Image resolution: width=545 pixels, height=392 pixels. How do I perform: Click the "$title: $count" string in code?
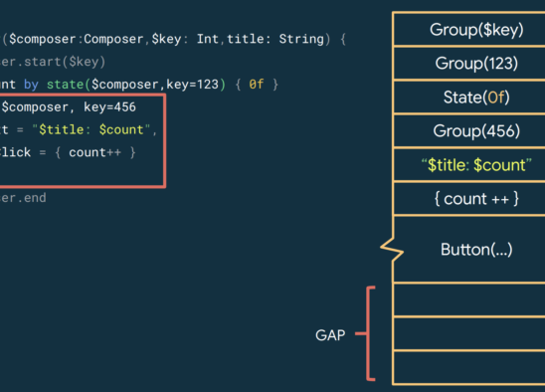91,129
